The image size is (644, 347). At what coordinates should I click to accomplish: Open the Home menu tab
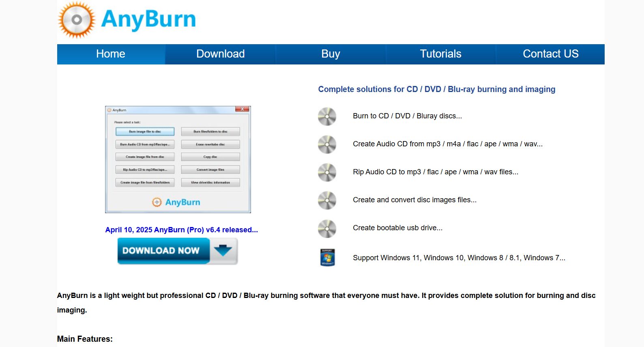click(x=111, y=54)
